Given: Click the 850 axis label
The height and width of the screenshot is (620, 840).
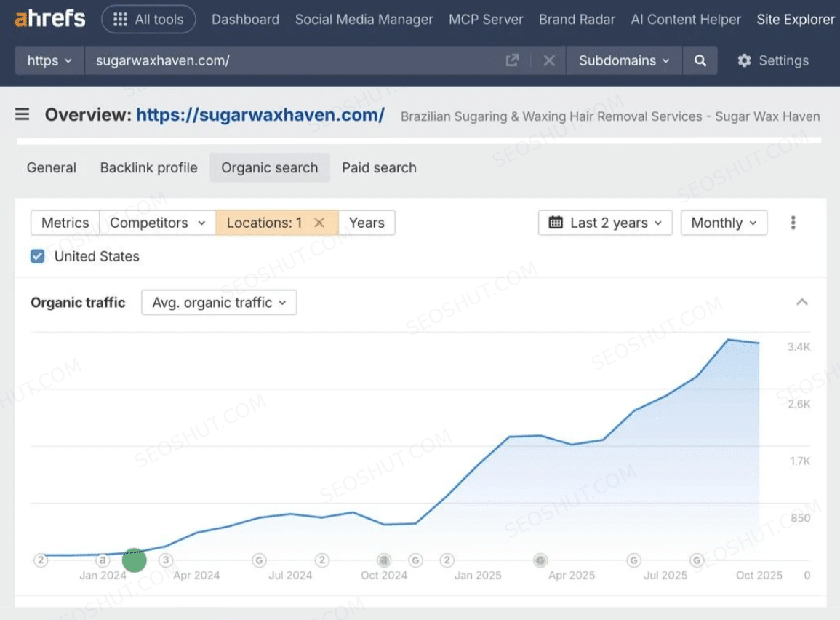Looking at the screenshot, I should tap(800, 518).
